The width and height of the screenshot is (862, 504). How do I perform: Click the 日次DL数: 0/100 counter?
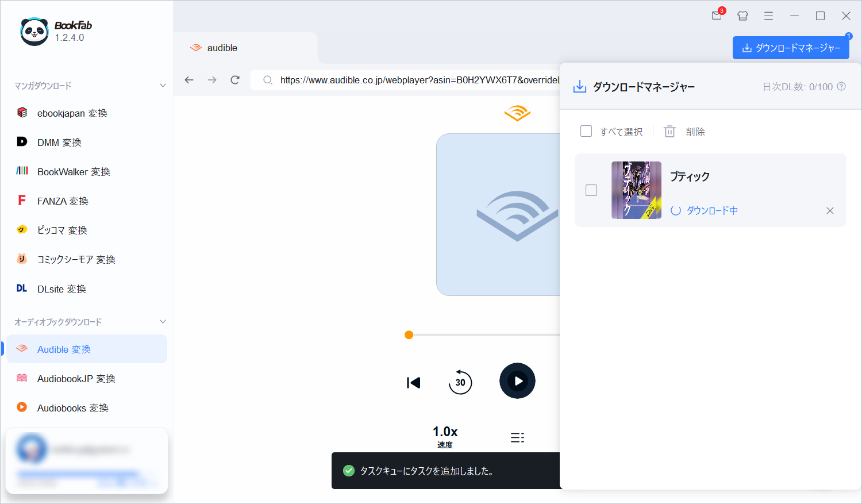point(798,87)
